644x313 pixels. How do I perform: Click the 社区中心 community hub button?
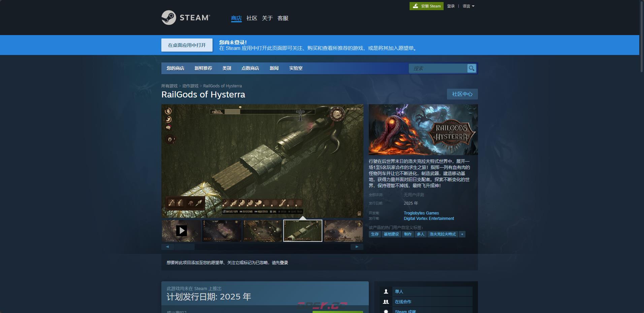(462, 94)
